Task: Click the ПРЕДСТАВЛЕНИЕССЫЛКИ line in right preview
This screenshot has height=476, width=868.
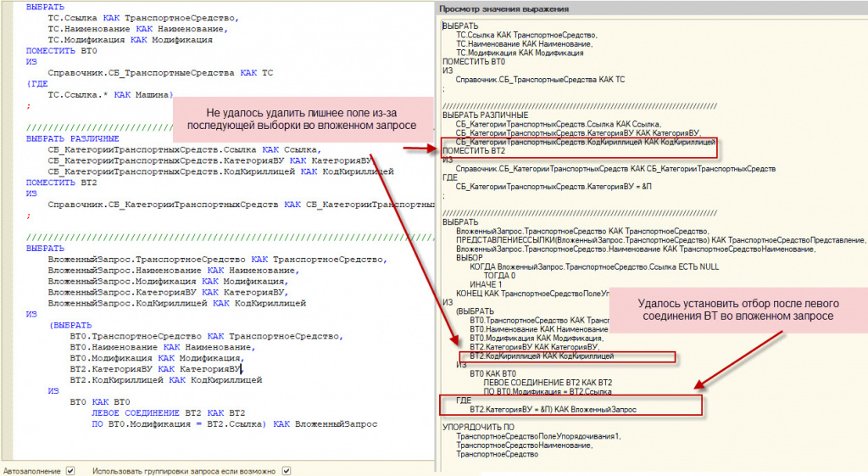Action: (660, 240)
